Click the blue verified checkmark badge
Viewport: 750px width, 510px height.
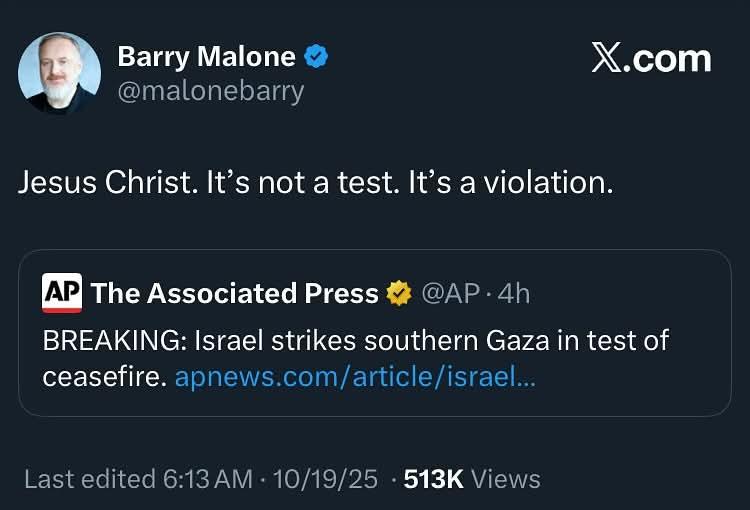click(x=317, y=57)
